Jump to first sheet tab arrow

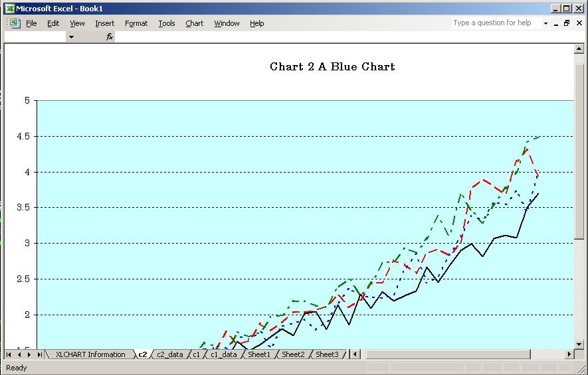[x=9, y=354]
